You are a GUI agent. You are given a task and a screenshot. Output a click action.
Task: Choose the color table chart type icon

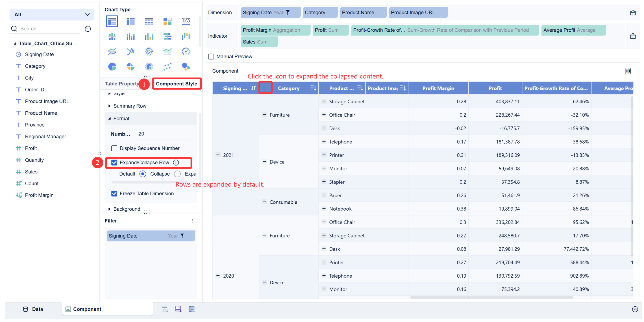[167, 21]
